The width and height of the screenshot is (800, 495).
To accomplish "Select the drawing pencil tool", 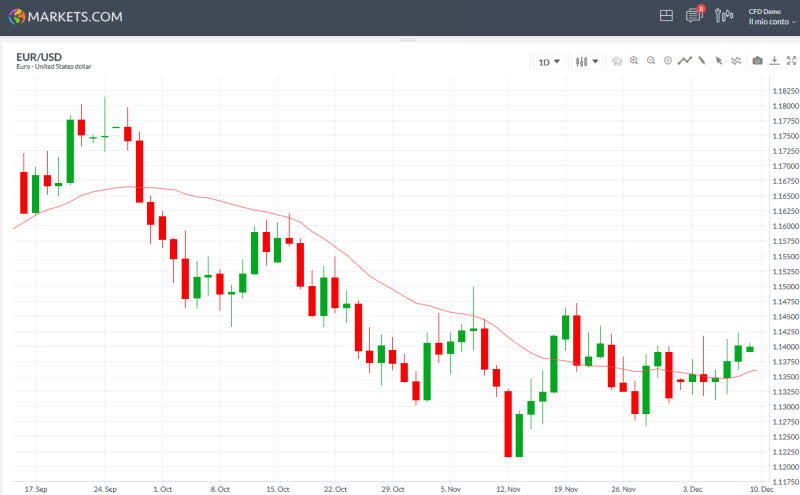I will click(x=702, y=61).
